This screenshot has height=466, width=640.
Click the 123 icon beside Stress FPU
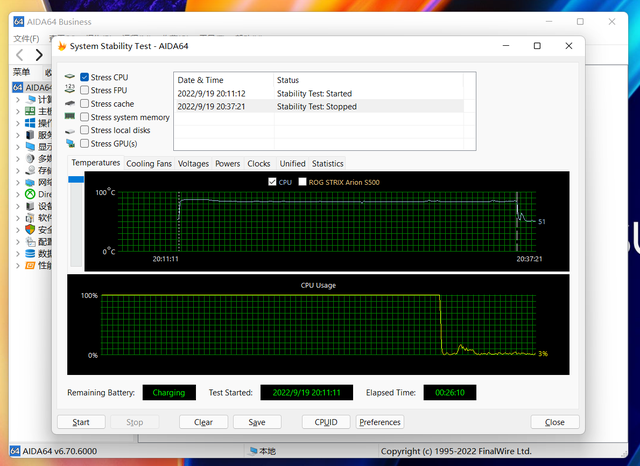pos(70,89)
